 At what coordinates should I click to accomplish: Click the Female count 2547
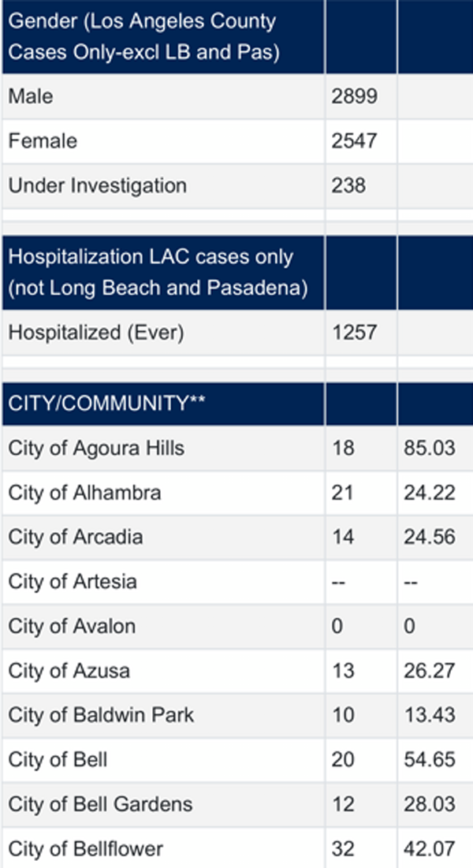(x=355, y=140)
